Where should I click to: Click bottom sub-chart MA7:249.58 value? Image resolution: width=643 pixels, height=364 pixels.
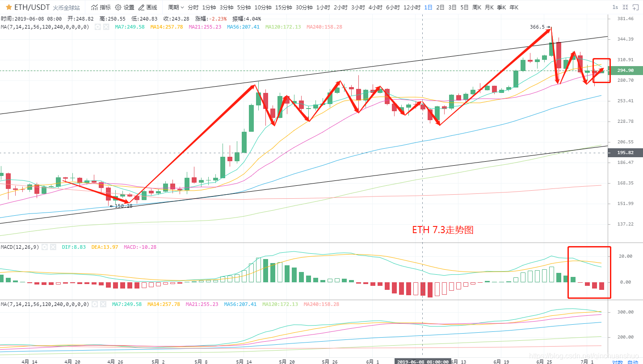(x=127, y=304)
